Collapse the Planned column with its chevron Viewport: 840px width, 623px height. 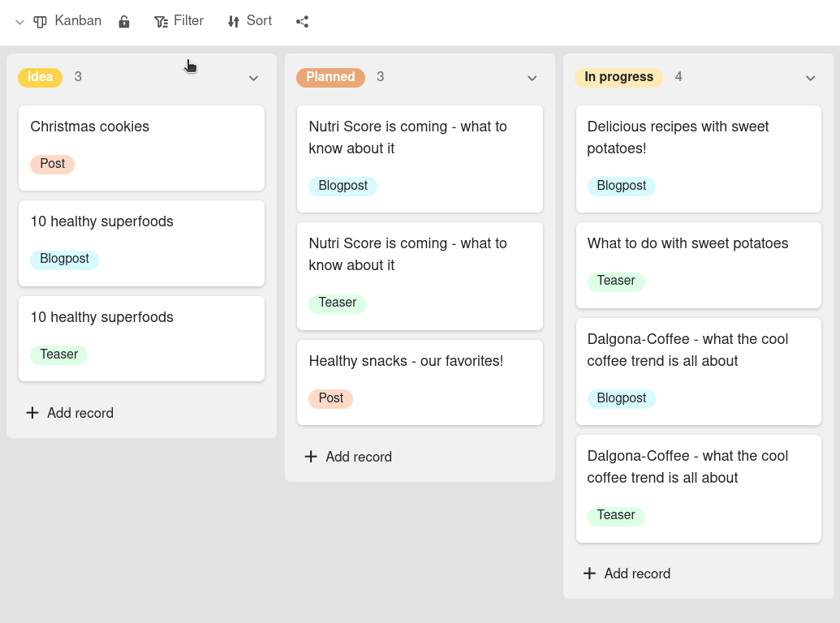532,78
